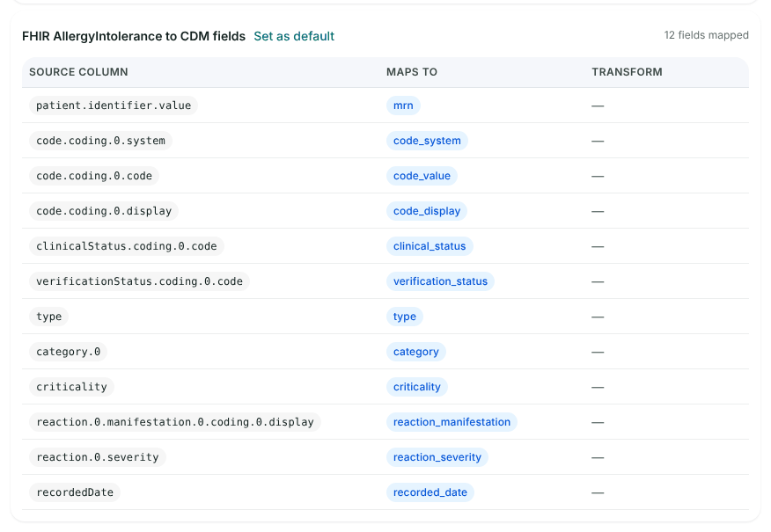Viewport: 771px width, 532px height.
Task: Click the mrn mapped field tag
Action: point(403,106)
